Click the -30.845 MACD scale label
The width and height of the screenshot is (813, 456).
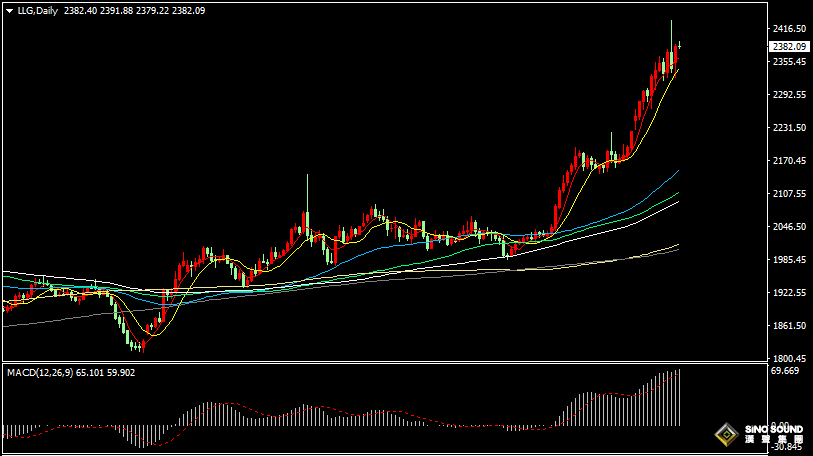tap(786, 447)
